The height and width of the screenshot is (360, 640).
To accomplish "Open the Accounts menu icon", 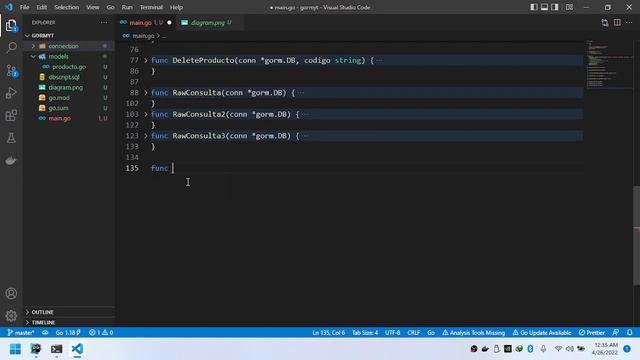I will click(11, 293).
